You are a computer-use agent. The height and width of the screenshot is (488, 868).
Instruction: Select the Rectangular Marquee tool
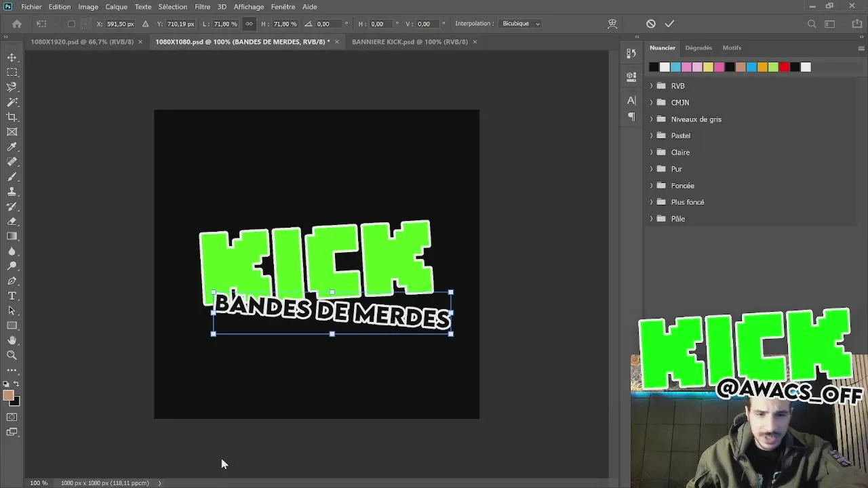[x=12, y=73]
